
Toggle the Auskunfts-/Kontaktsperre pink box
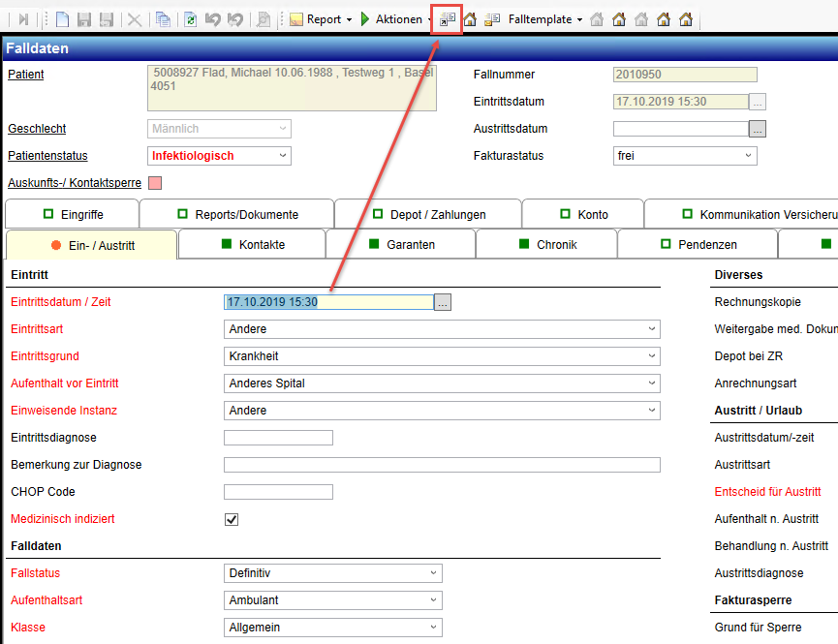tap(154, 183)
